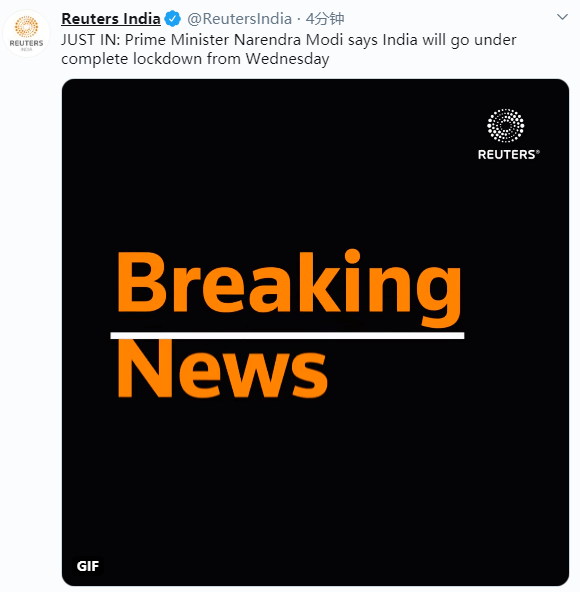Click the REUTERS text beneath the avatar logo

(x=26, y=43)
